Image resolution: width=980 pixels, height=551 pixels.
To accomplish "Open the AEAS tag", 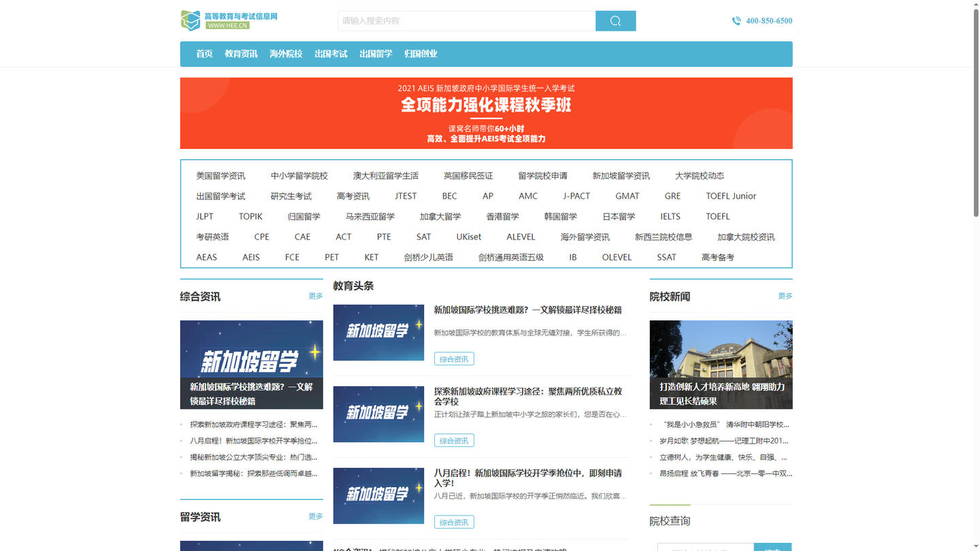I will tap(207, 257).
